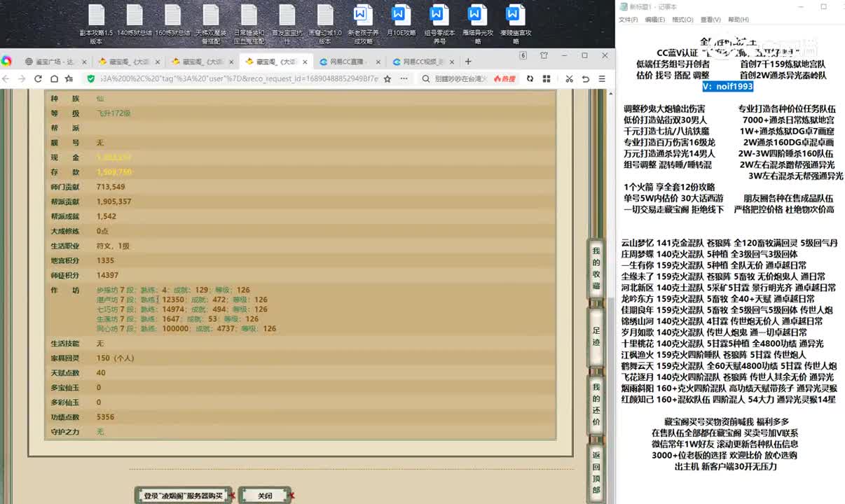
Task: Open 我的还价 side tab
Action: click(596, 405)
